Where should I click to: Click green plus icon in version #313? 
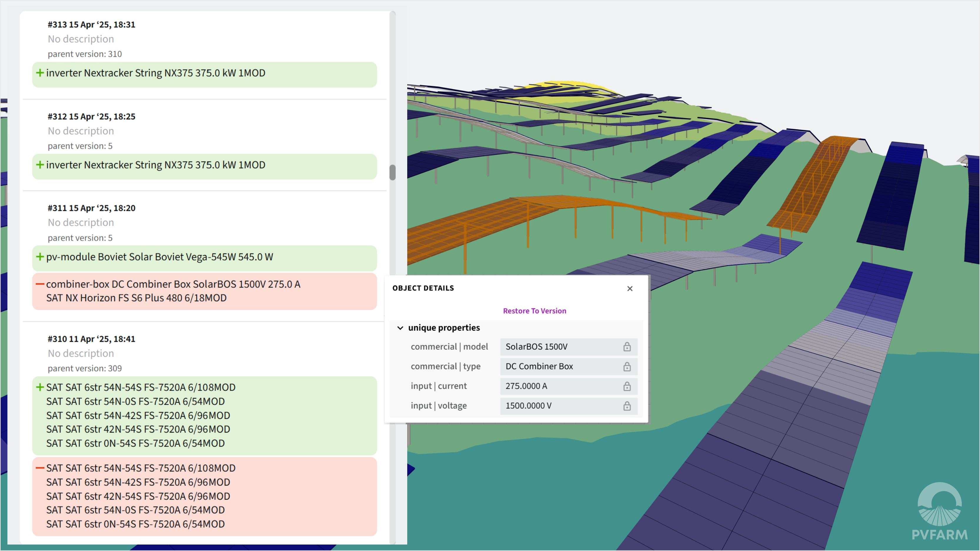tap(40, 73)
